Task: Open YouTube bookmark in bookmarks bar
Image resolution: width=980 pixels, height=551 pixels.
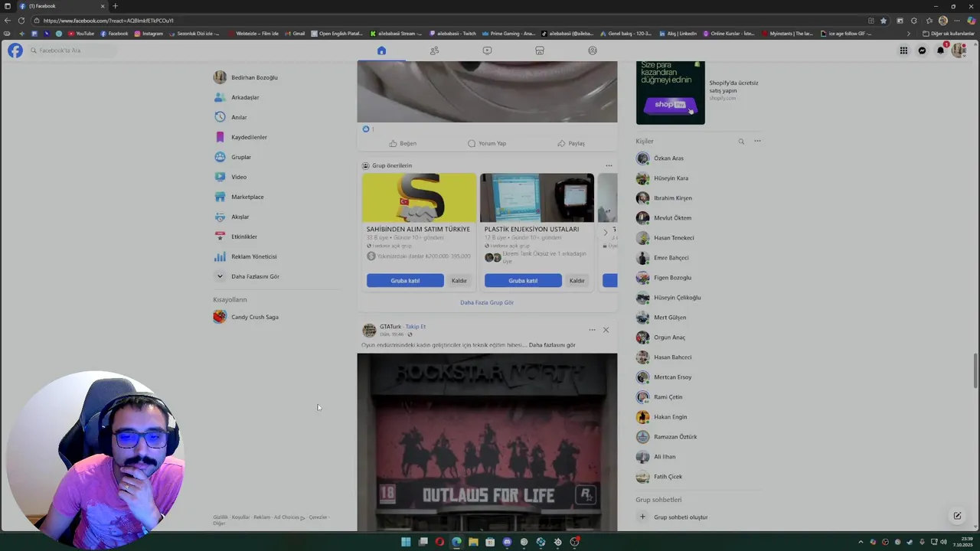Action: [x=81, y=34]
